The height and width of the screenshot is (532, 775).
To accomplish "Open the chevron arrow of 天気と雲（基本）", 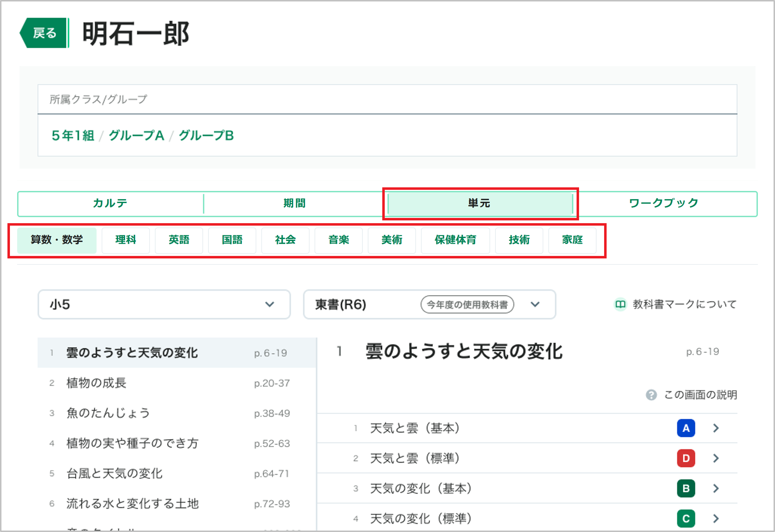I will (x=716, y=428).
